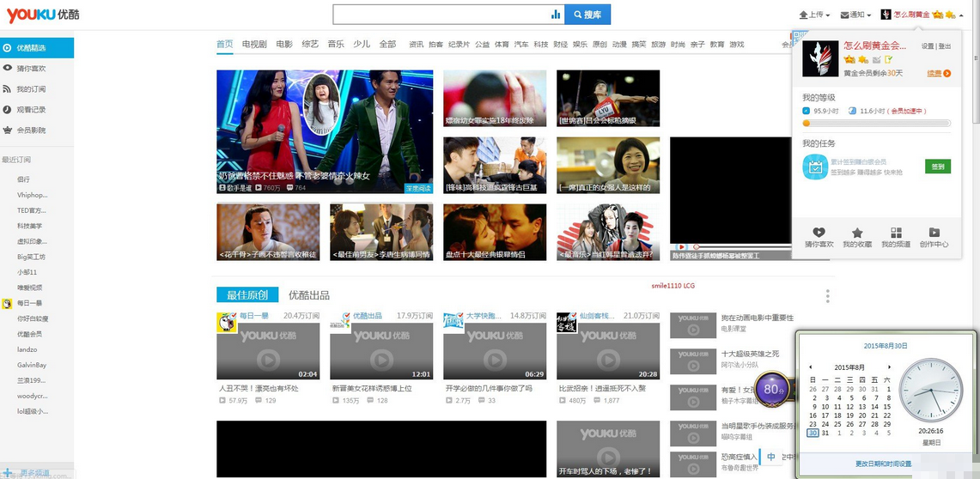980x479 pixels.
Task: Open the 动漫 channel link
Action: tap(618, 45)
